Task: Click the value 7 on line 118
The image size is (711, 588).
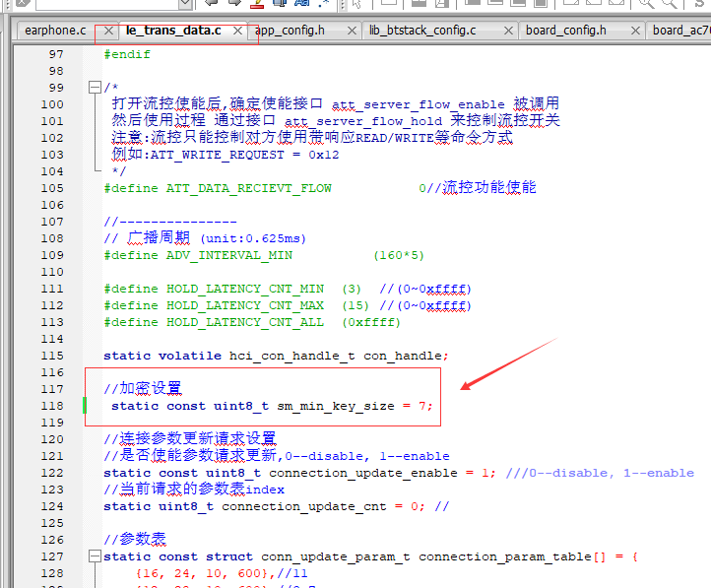Action: point(422,406)
